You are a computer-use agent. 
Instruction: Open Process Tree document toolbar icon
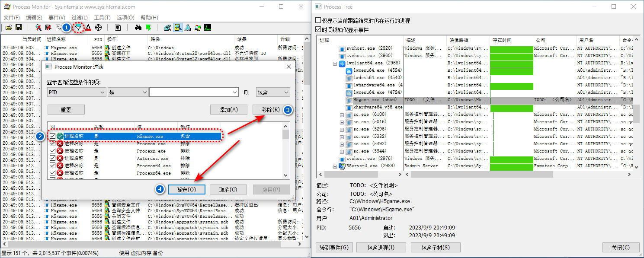pos(118,28)
